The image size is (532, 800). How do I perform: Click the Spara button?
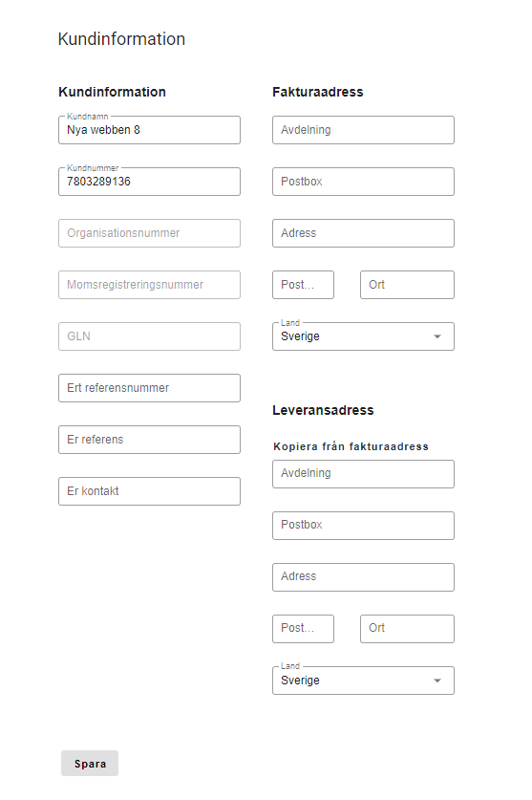[90, 764]
